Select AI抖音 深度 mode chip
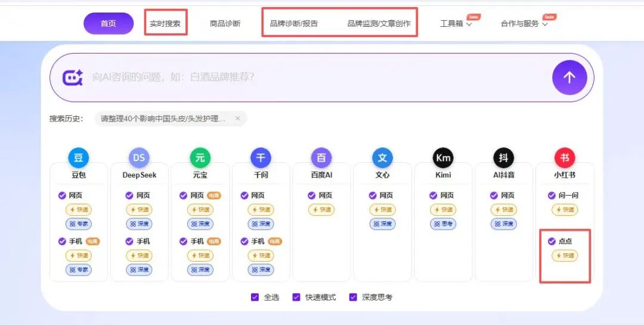This screenshot has width=644, height=325. (x=504, y=224)
